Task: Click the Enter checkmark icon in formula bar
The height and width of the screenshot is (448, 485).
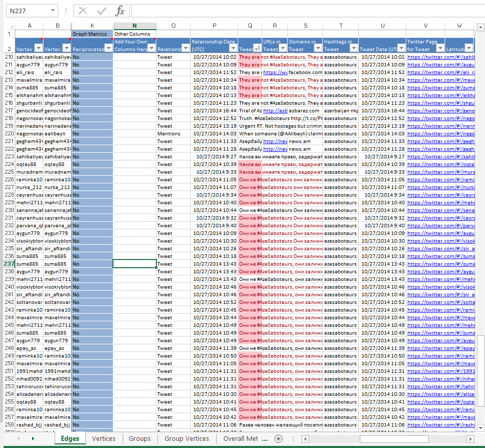Action: click(x=102, y=11)
